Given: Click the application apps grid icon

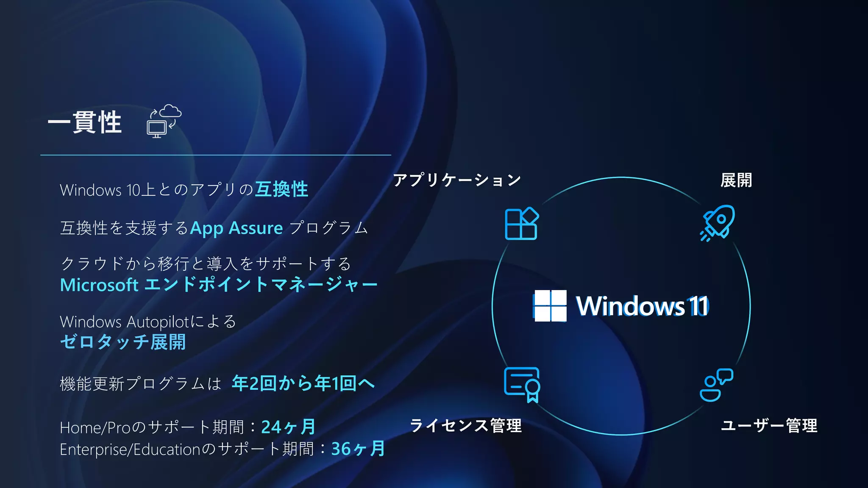Looking at the screenshot, I should pos(522,224).
